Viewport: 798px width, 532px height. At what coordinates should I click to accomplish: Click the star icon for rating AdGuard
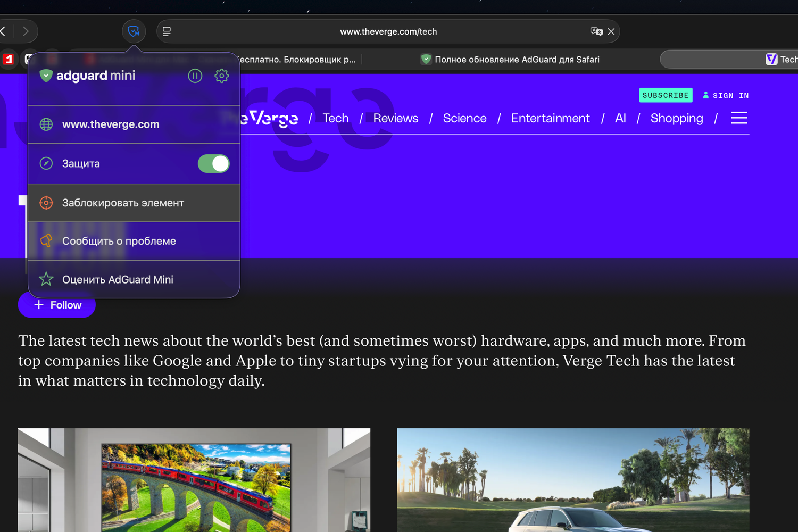click(x=46, y=279)
